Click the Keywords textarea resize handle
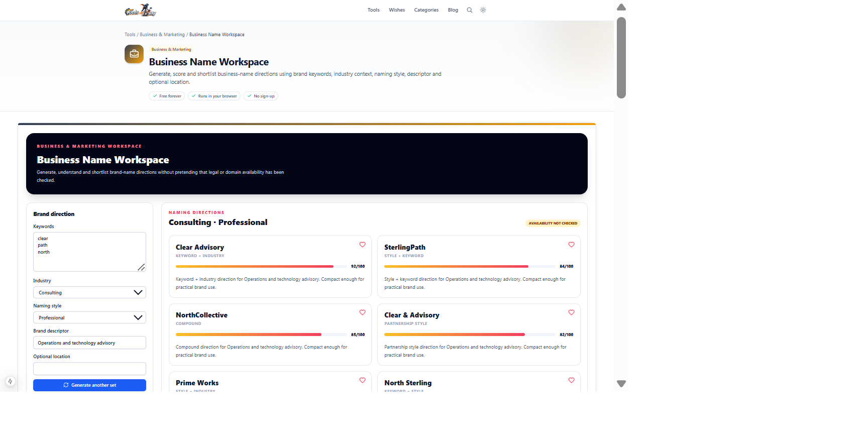Screen dimensions: 868x442 point(142,267)
